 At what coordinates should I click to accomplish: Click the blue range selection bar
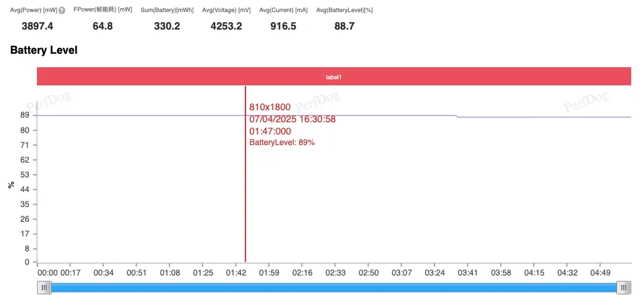pyautogui.click(x=334, y=288)
